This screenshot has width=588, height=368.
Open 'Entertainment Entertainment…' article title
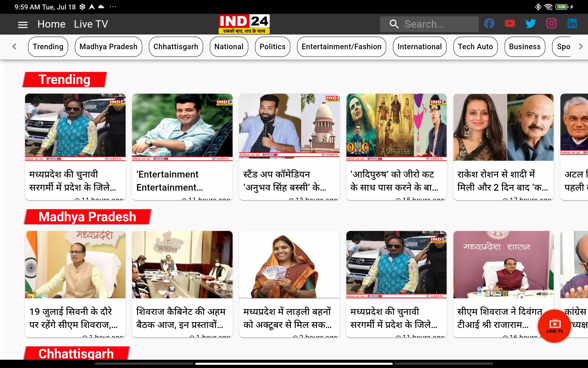pos(170,181)
